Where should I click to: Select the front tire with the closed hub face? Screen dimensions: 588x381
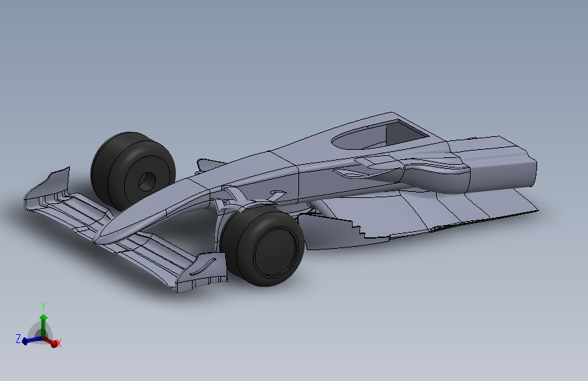pyautogui.click(x=262, y=246)
